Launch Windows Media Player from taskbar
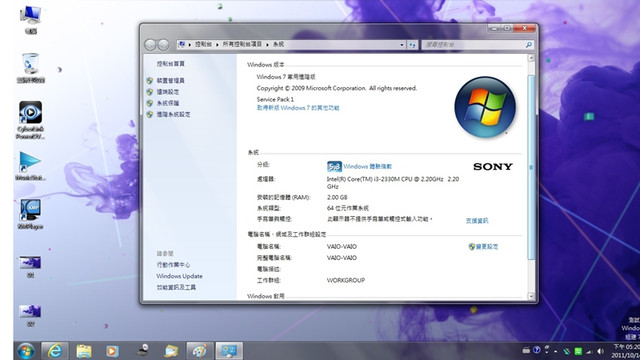The width and height of the screenshot is (640, 360). (112, 351)
